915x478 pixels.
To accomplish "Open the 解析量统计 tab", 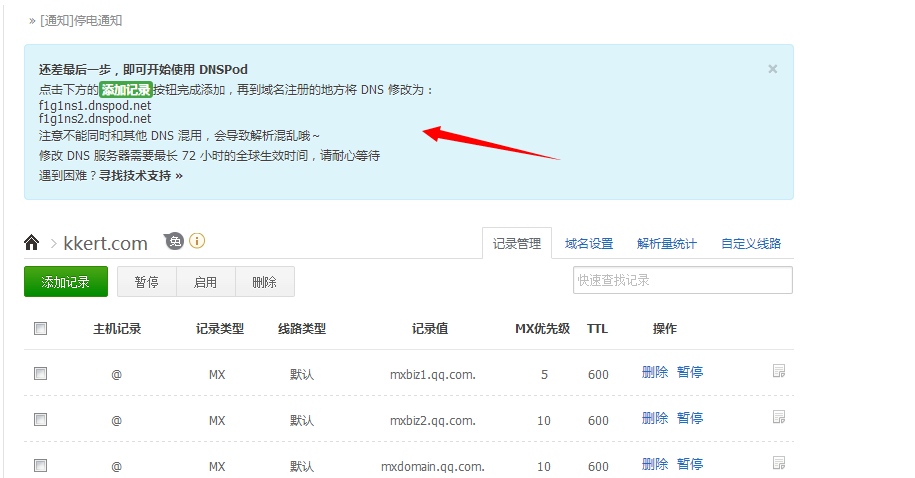I will click(666, 243).
